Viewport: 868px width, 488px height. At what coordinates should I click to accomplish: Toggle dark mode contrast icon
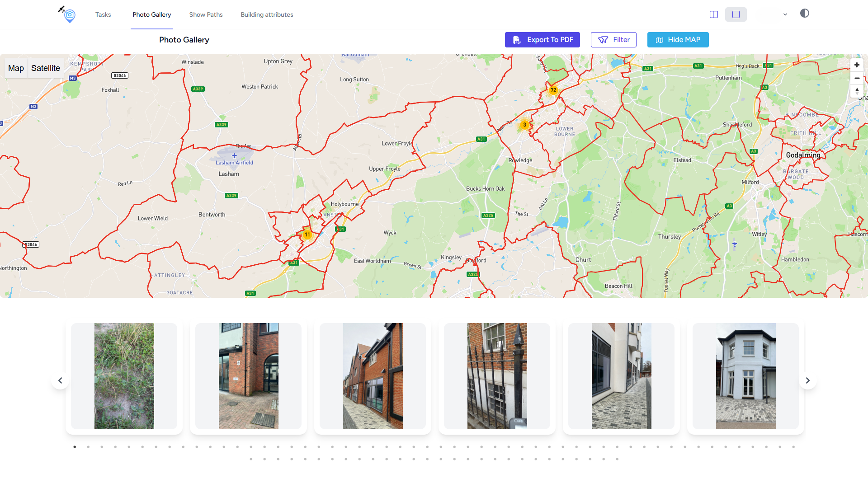804,14
